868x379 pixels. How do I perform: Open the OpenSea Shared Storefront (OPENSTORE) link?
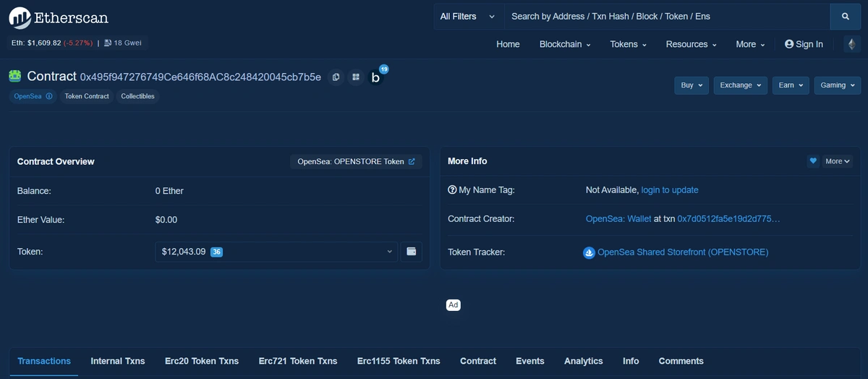pyautogui.click(x=683, y=252)
